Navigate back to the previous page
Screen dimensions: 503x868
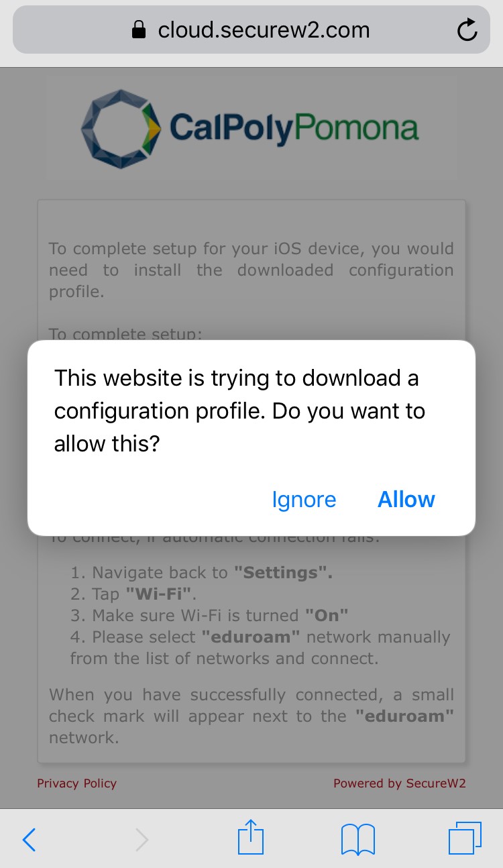(x=29, y=838)
